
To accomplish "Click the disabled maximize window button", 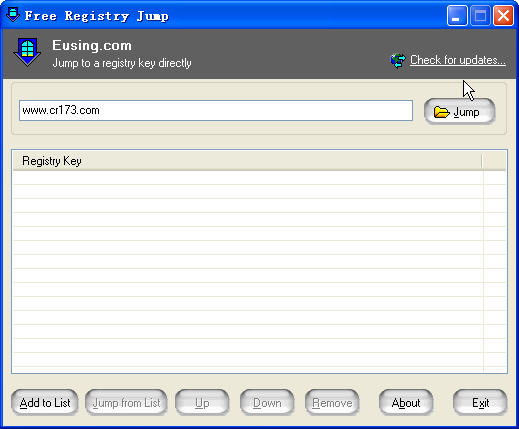I will pyautogui.click(x=480, y=16).
